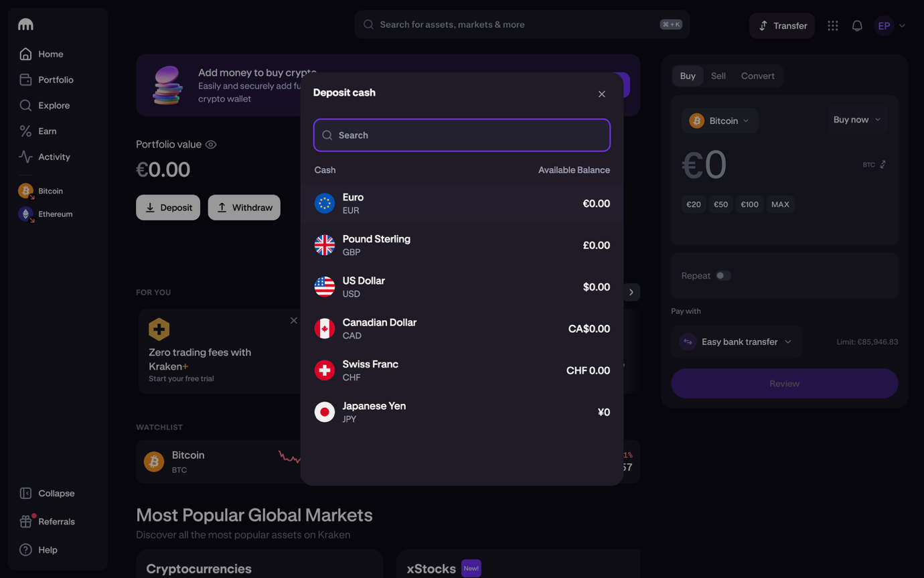Click the top assets and markets search bar
The image size is (924, 578).
click(522, 25)
